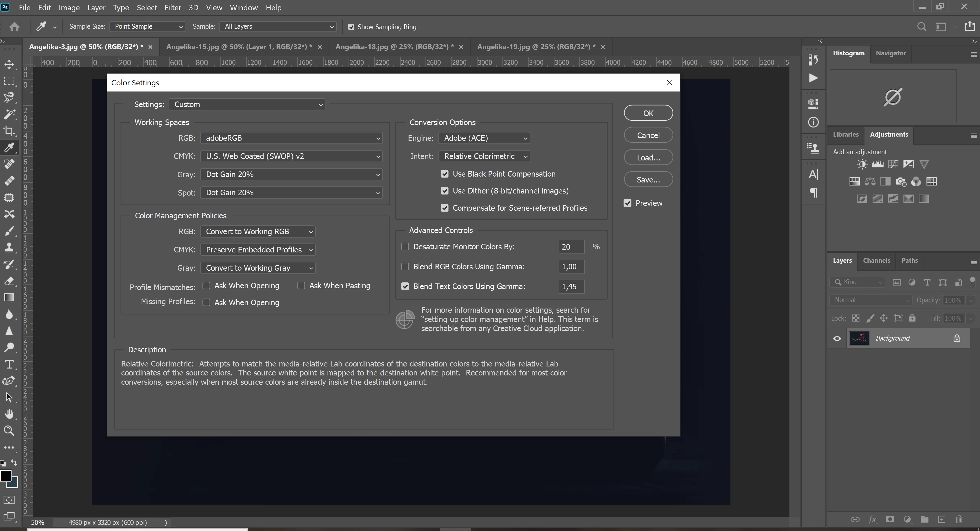
Task: Click the Load... button
Action: pos(648,157)
